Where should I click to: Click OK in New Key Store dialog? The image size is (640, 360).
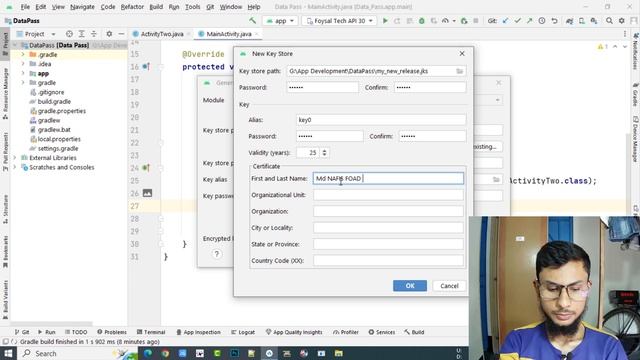(x=410, y=286)
